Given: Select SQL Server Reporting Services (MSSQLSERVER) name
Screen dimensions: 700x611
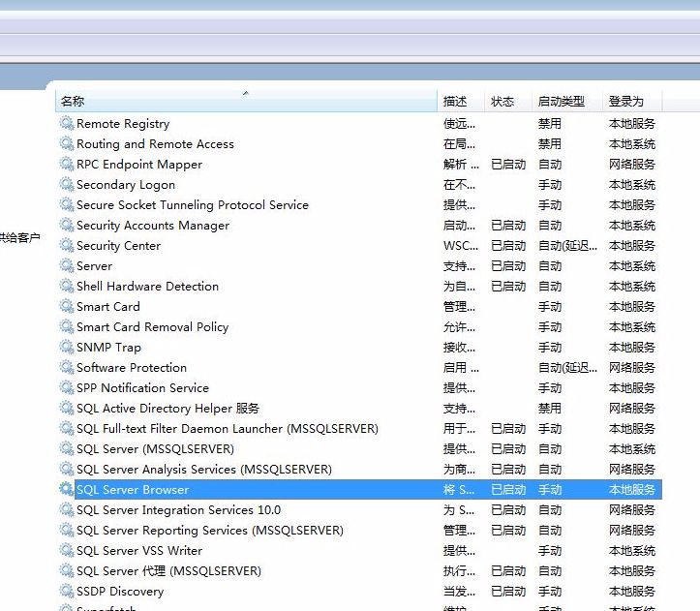Looking at the screenshot, I should (x=210, y=531).
